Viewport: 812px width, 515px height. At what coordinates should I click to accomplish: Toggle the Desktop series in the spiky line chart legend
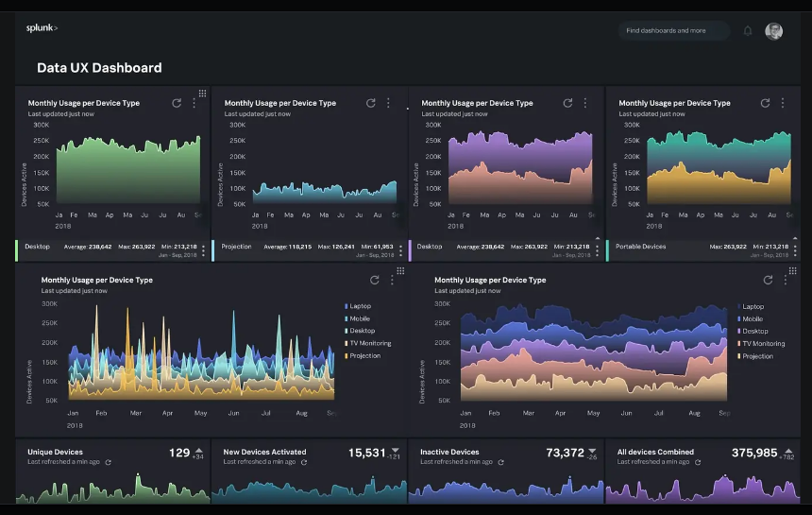360,331
